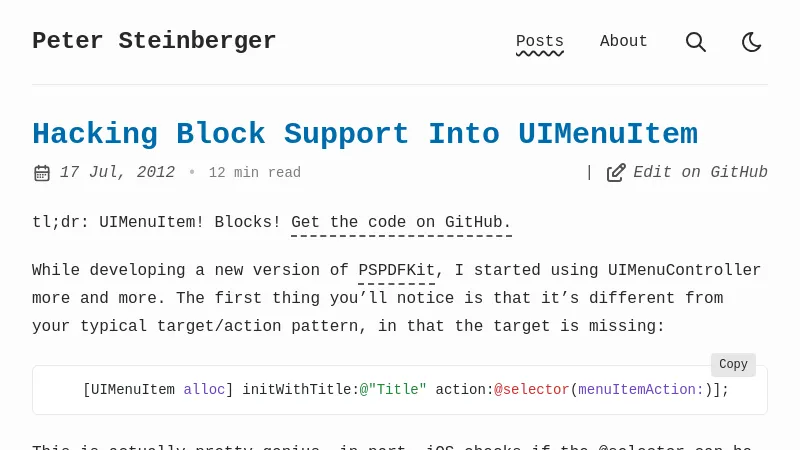Open the PSPDFKit link
The width and height of the screenshot is (800, 450).
tap(396, 270)
